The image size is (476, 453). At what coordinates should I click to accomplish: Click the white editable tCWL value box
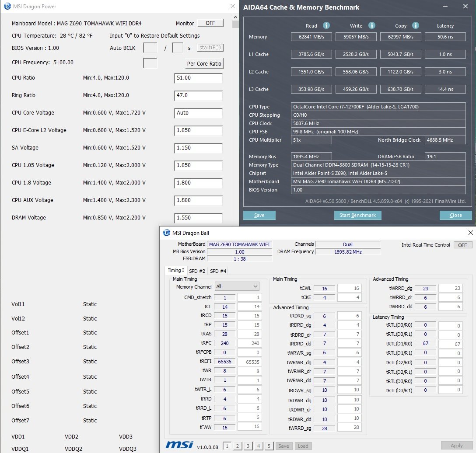(x=349, y=288)
